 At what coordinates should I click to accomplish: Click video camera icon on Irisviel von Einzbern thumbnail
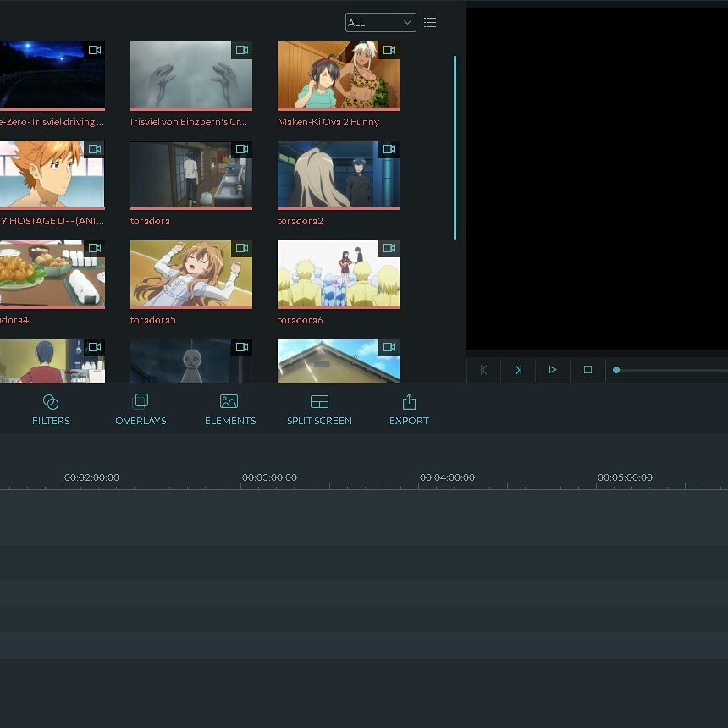click(x=242, y=50)
